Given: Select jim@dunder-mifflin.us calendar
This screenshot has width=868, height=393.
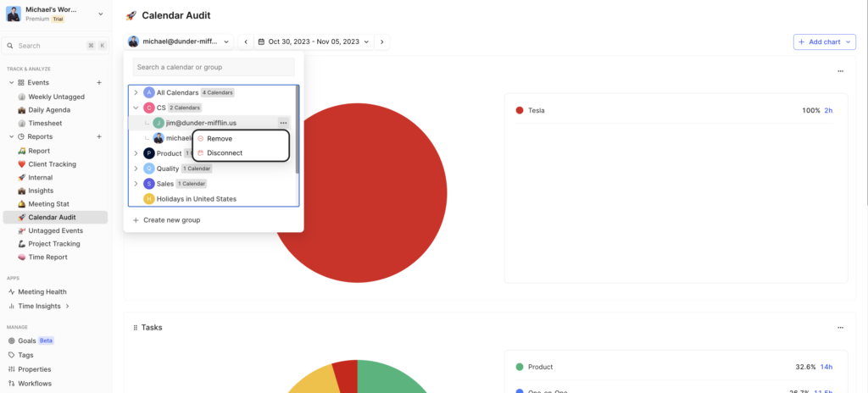Looking at the screenshot, I should (201, 123).
